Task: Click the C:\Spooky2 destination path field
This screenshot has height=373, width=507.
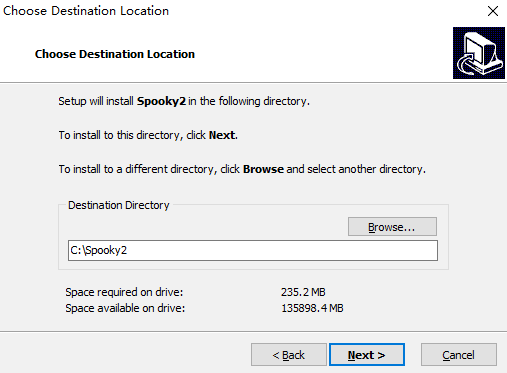Action: coord(253,250)
